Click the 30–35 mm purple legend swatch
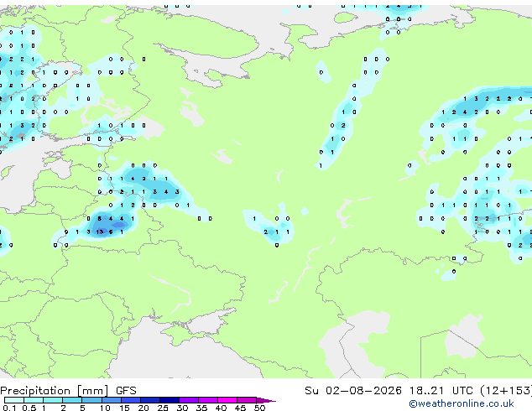 pyautogui.click(x=189, y=400)
